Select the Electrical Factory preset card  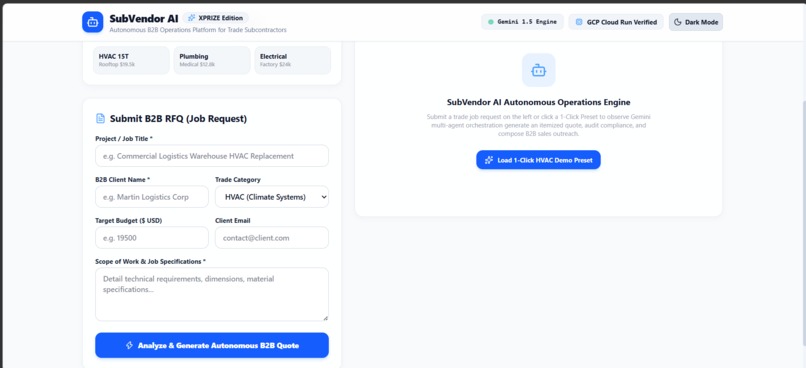[x=292, y=60]
